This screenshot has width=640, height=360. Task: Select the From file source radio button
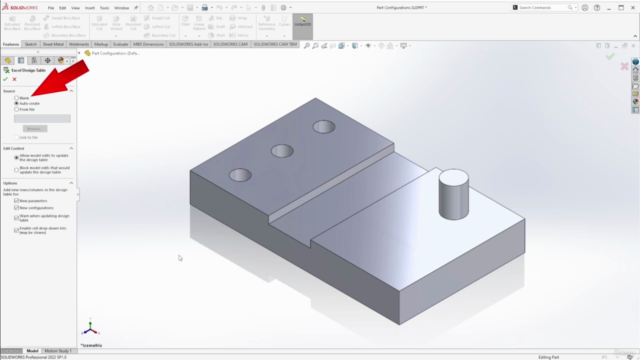16,109
